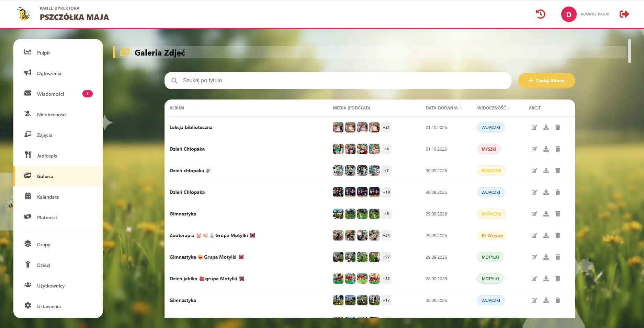The height and width of the screenshot is (328, 644).
Task: Delete the Lekcja biblioteczna album
Action: pyautogui.click(x=558, y=128)
